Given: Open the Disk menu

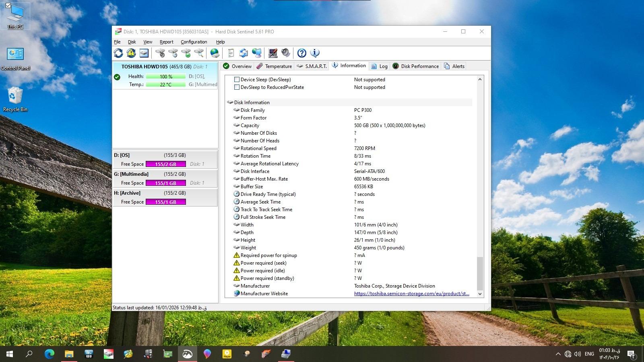Looking at the screenshot, I should coord(132,42).
